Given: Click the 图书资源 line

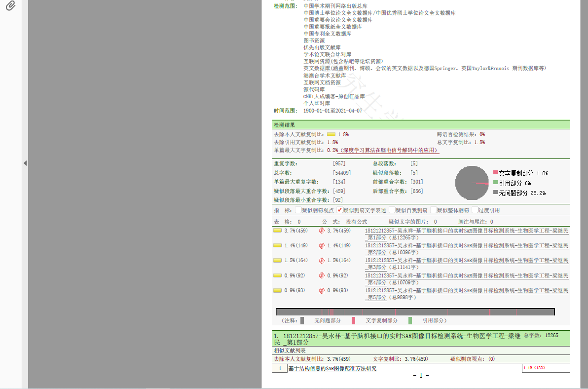Looking at the screenshot, I should point(314,40).
